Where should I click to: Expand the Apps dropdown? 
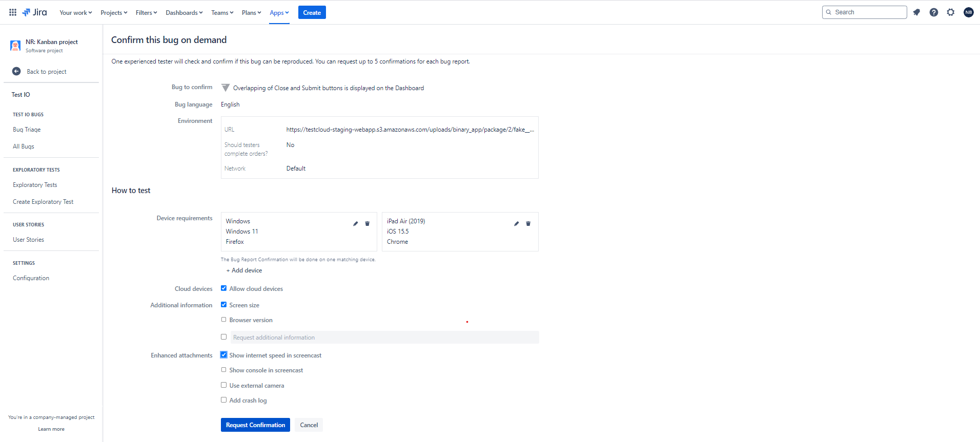(x=279, y=13)
